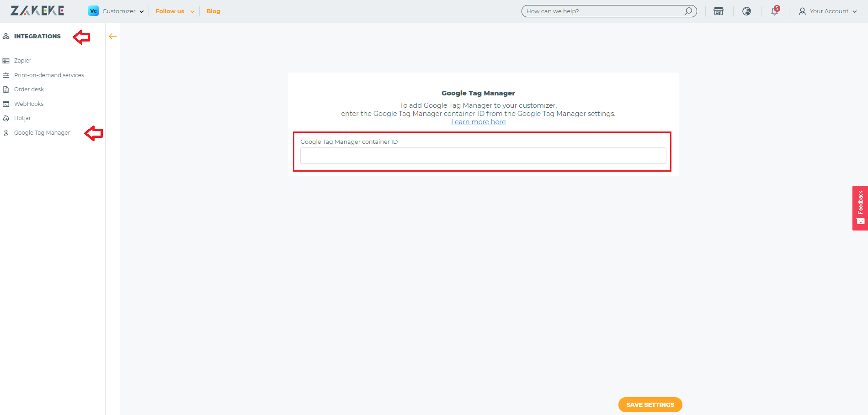The width and height of the screenshot is (868, 415).
Task: Click the Print-on-demand sliders icon
Action: (6, 75)
